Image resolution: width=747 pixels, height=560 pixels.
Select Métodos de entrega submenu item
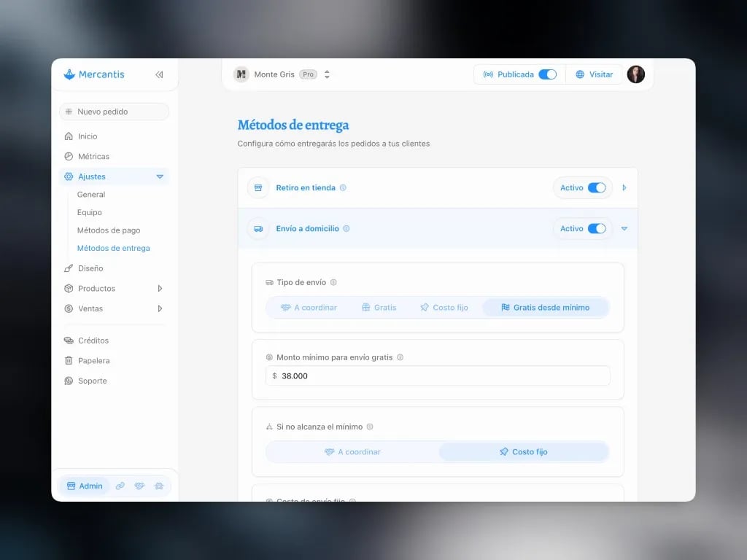pos(113,248)
